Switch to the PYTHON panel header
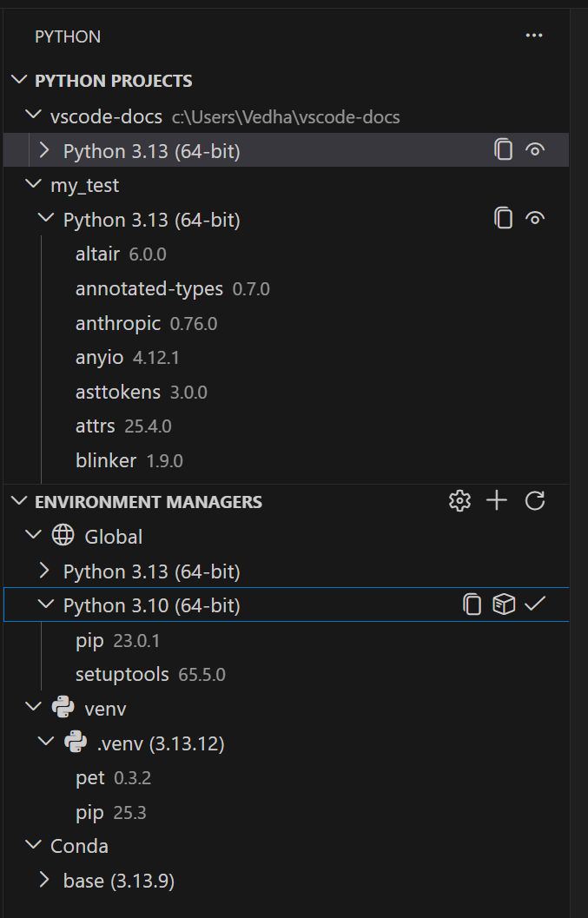Image resolution: width=588 pixels, height=918 pixels. pyautogui.click(x=67, y=36)
